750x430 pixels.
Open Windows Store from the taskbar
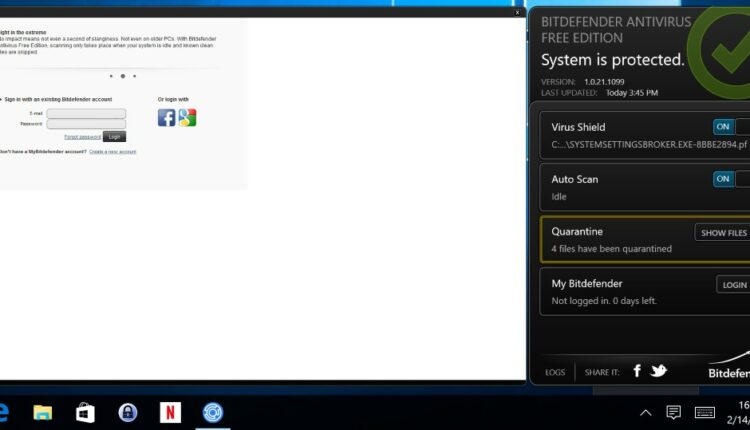(85, 412)
